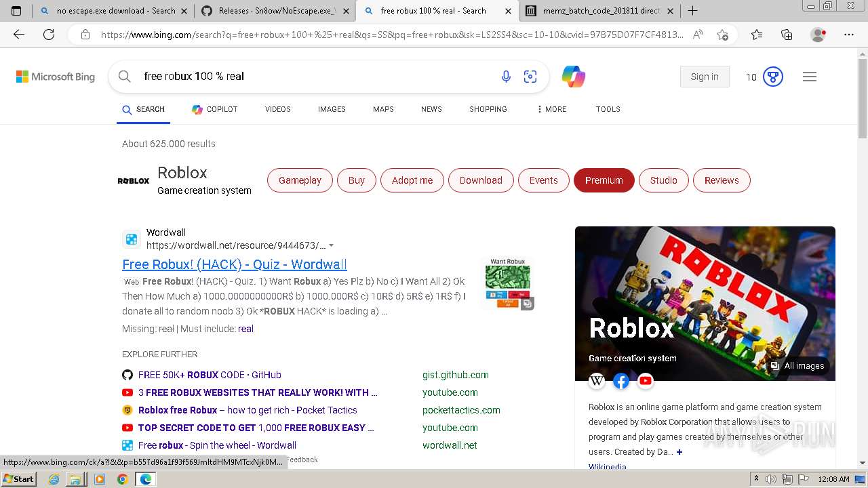This screenshot has height=488, width=868.
Task: Click the Events pill button
Action: [544, 180]
